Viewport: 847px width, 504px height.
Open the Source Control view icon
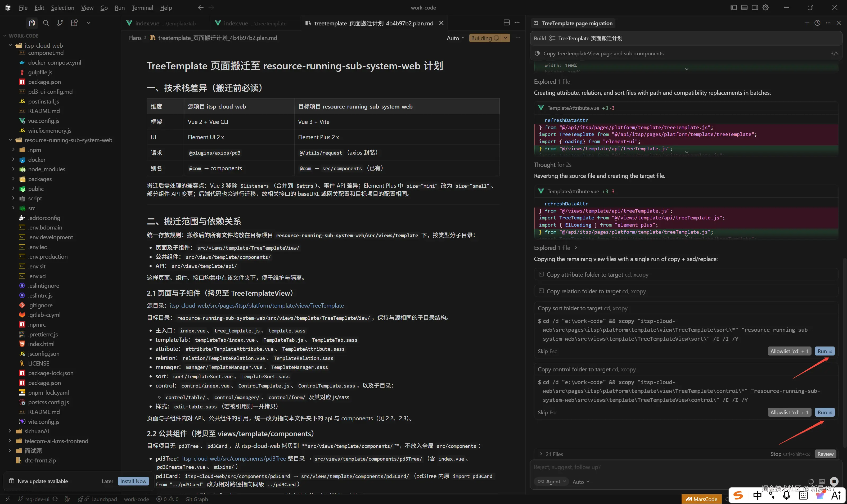[x=60, y=23]
